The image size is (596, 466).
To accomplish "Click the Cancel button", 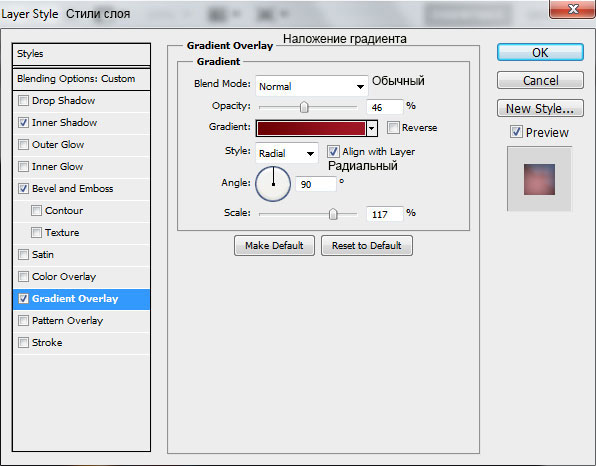I will [x=540, y=81].
